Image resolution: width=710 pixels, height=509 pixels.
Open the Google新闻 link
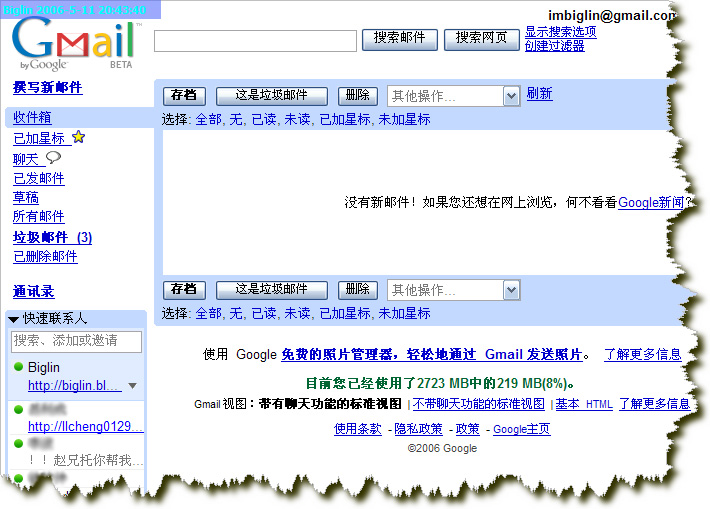(651, 202)
